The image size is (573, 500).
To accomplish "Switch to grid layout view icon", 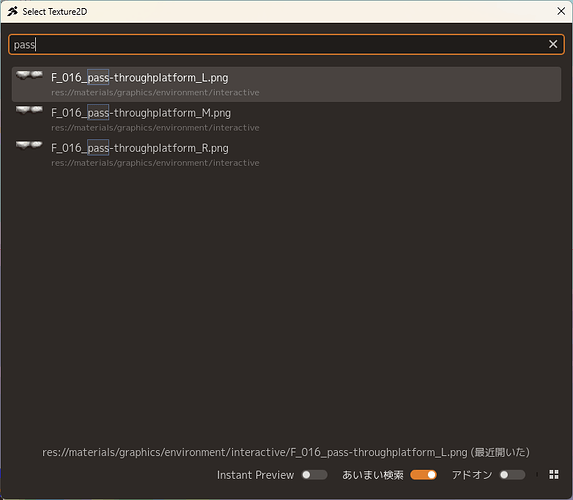I will (x=554, y=474).
